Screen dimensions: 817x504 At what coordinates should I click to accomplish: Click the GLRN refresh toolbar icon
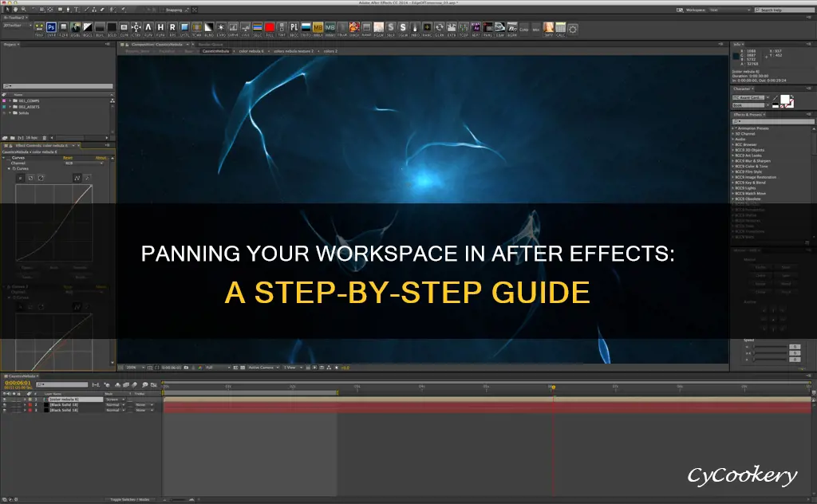tap(440, 27)
